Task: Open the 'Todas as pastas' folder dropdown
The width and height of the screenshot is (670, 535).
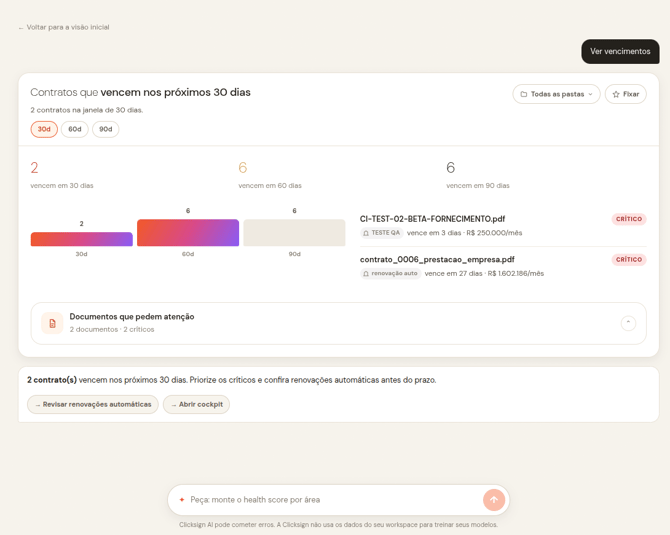Action: [x=556, y=94]
